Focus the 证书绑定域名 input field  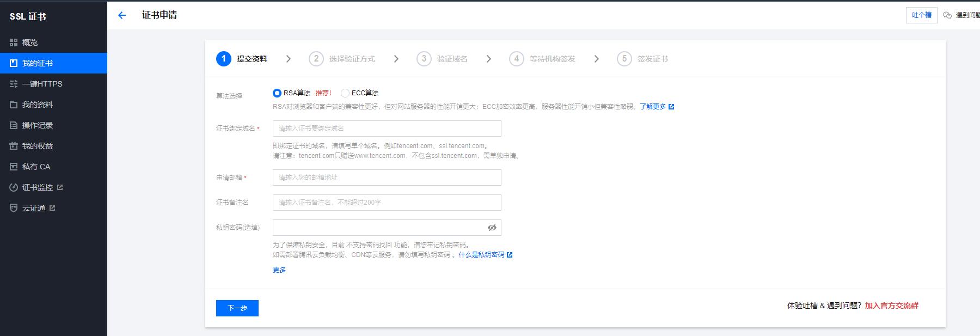coord(387,129)
